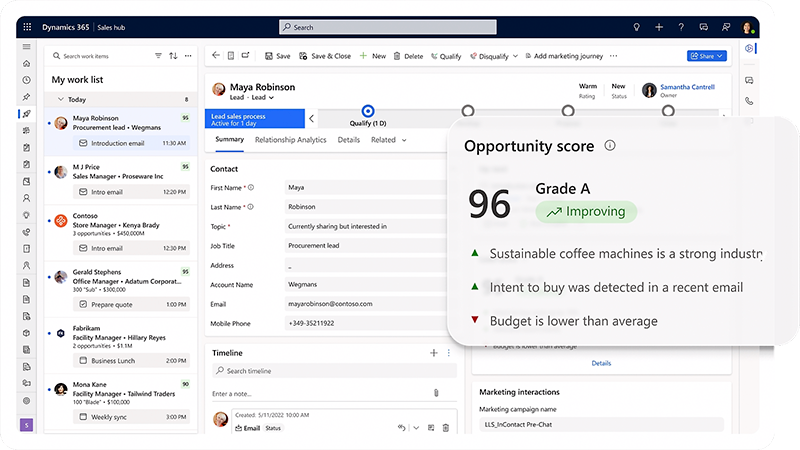Sort the work list items

coord(173,56)
